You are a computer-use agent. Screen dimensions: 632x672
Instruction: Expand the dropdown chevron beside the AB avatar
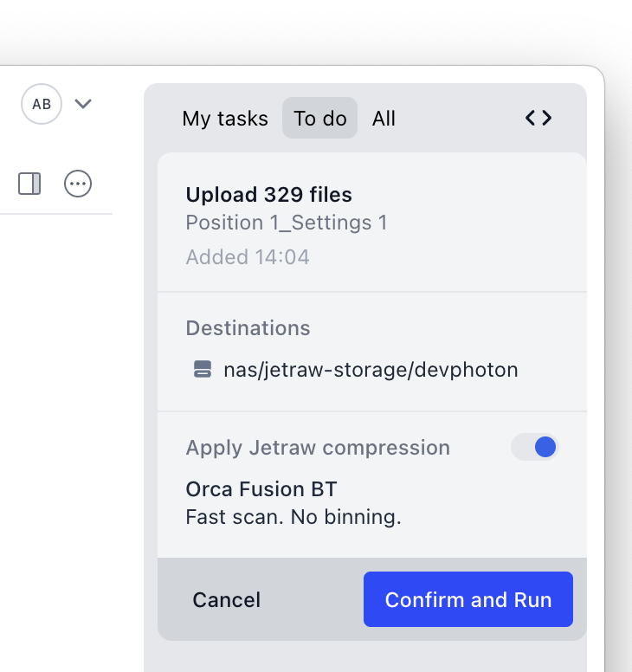pos(83,104)
